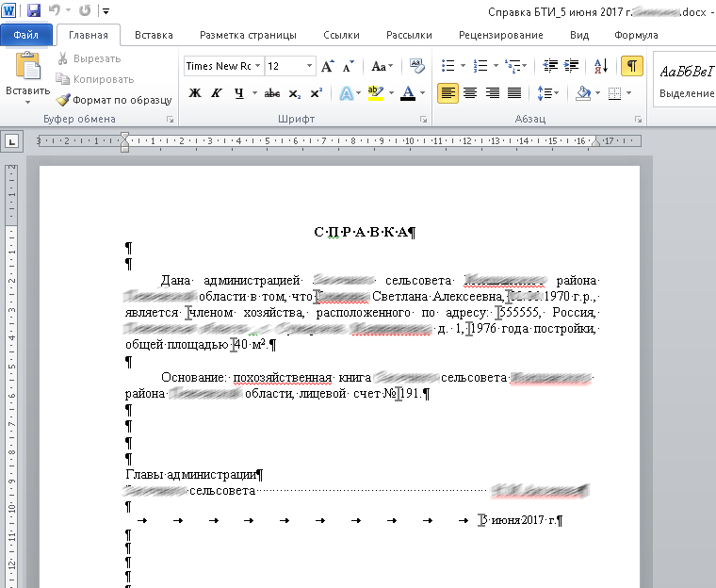
Task: Open the font size 12 dropdown
Action: pyautogui.click(x=309, y=66)
